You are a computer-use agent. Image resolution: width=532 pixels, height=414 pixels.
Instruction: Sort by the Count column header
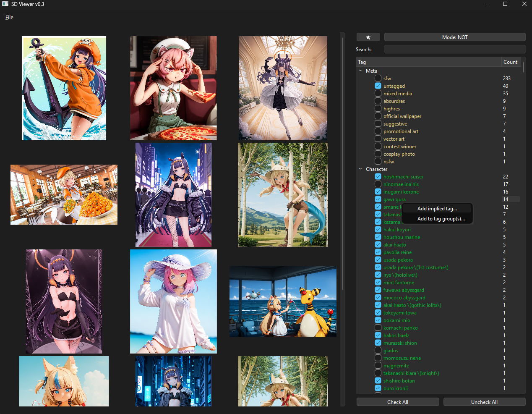pyautogui.click(x=510, y=62)
